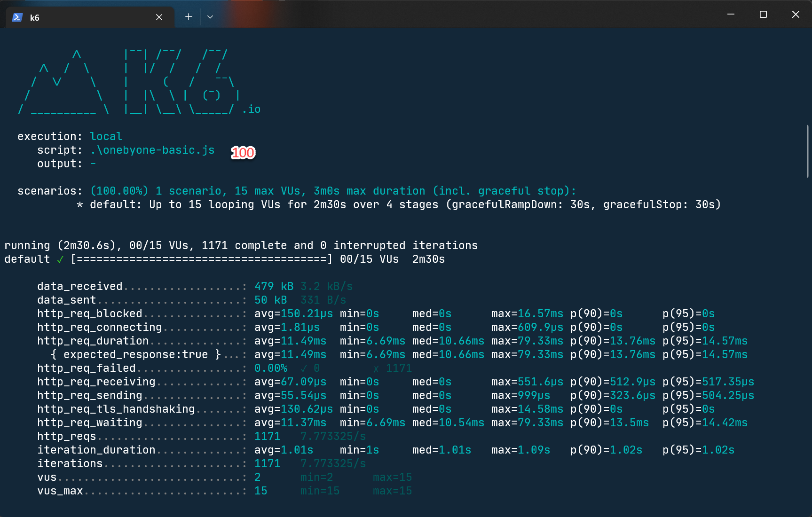Minimize the terminal window
Screen dimensions: 812x517
[731, 15]
